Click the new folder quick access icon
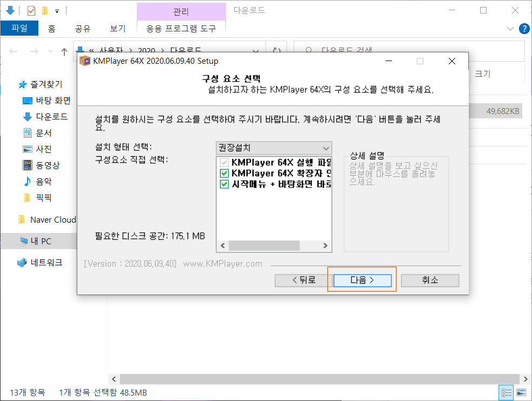532x401 pixels. click(44, 11)
